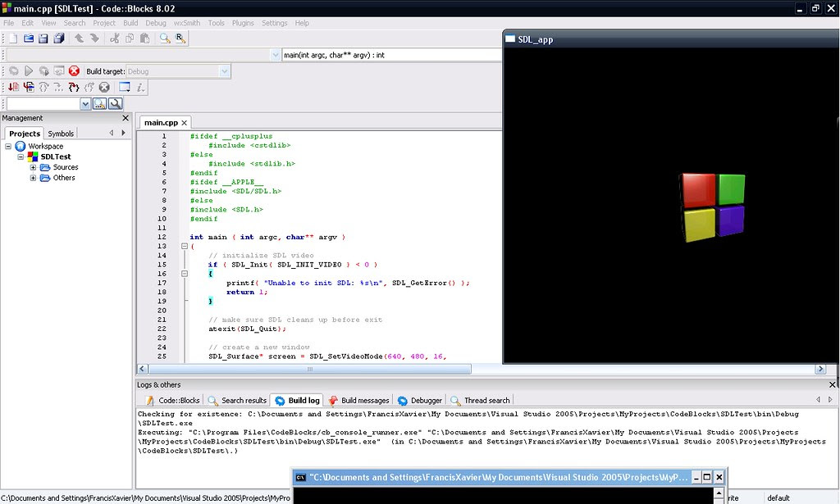Click the Rebuild icon
This screenshot has height=504, width=840.
tap(59, 71)
